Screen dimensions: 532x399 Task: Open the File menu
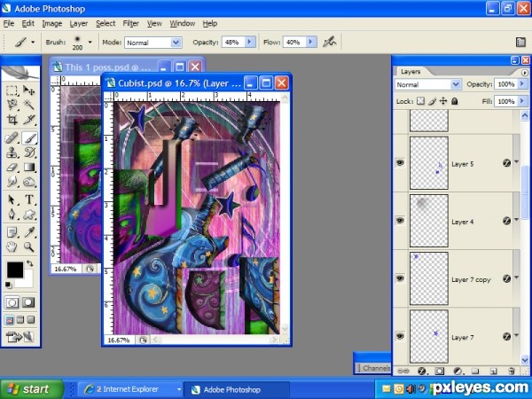pos(9,23)
